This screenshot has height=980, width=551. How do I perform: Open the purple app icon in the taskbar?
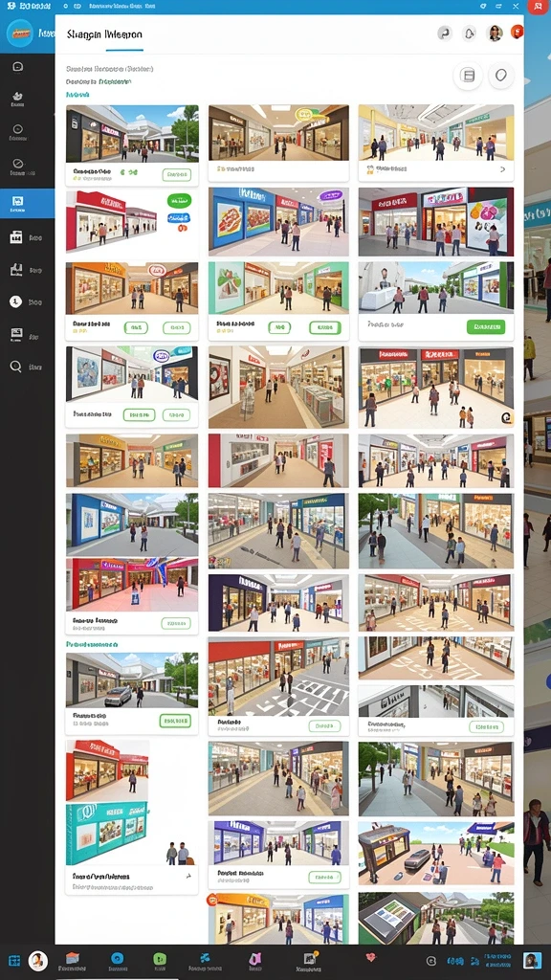click(254, 959)
